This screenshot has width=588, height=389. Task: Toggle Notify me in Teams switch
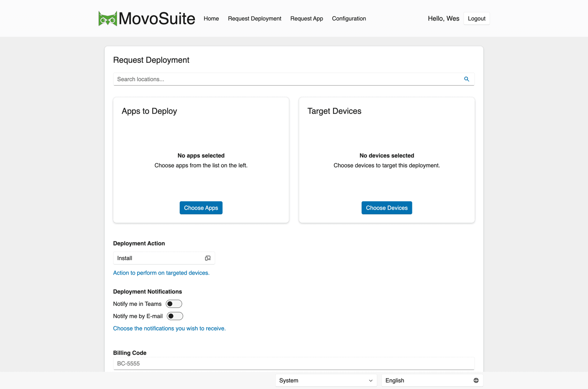[174, 304]
